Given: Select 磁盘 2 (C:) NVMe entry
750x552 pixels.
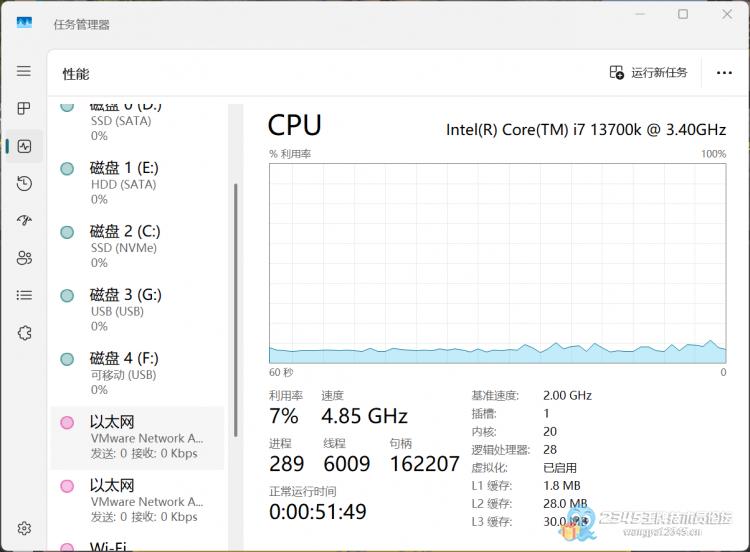Looking at the screenshot, I should click(137, 247).
